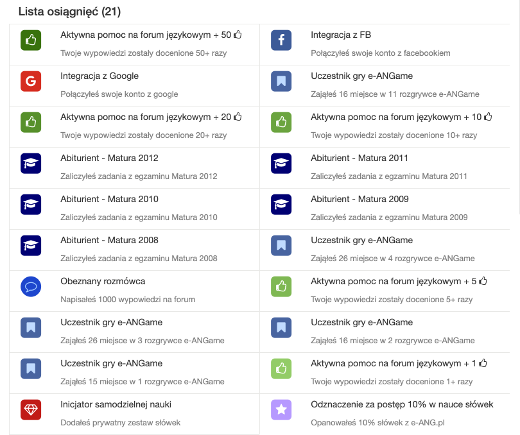The image size is (520, 435).
Task: Click the bookmark icon for 1 rozgrywce e-ANGame
Action: pyautogui.click(x=31, y=369)
